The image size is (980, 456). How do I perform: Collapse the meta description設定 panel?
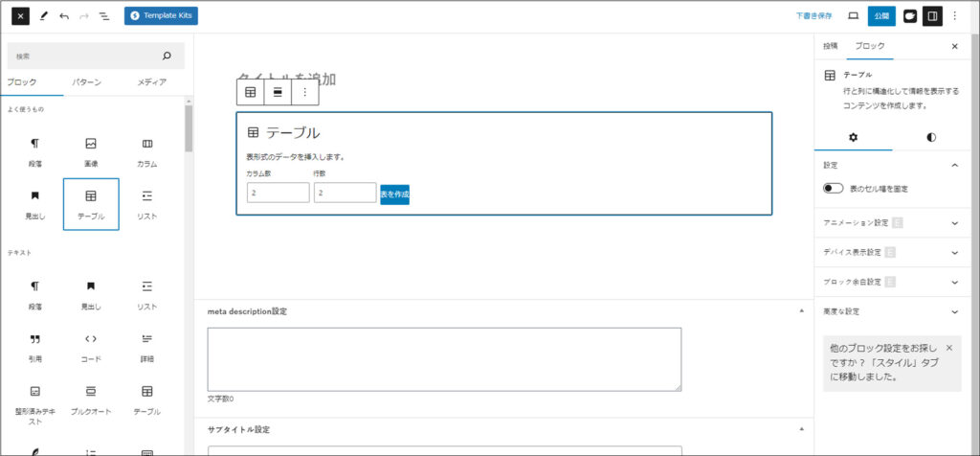(800, 311)
